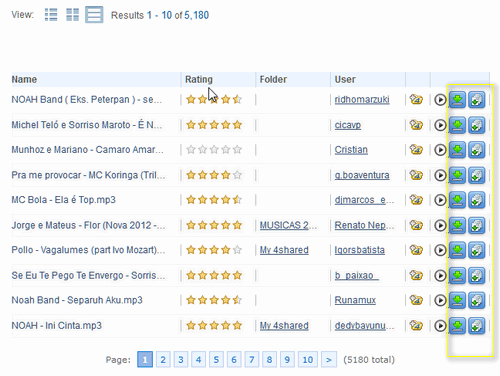Jump to results page 5
This screenshot has width=500, height=376.
(216, 360)
